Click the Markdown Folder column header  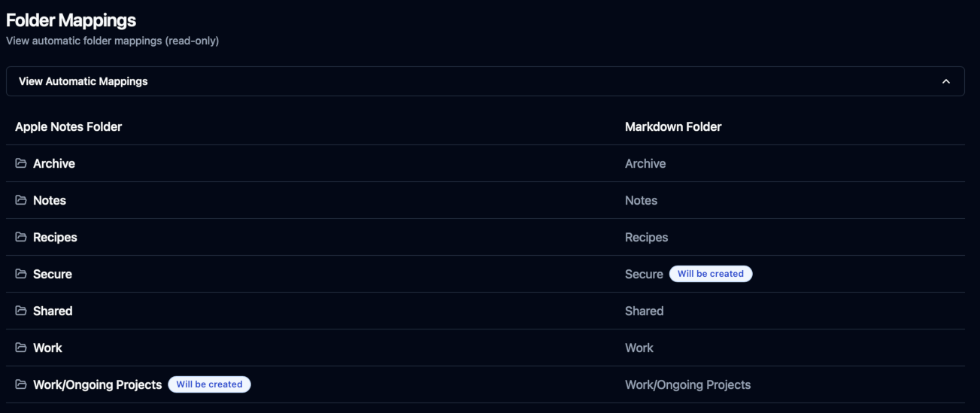(x=673, y=126)
